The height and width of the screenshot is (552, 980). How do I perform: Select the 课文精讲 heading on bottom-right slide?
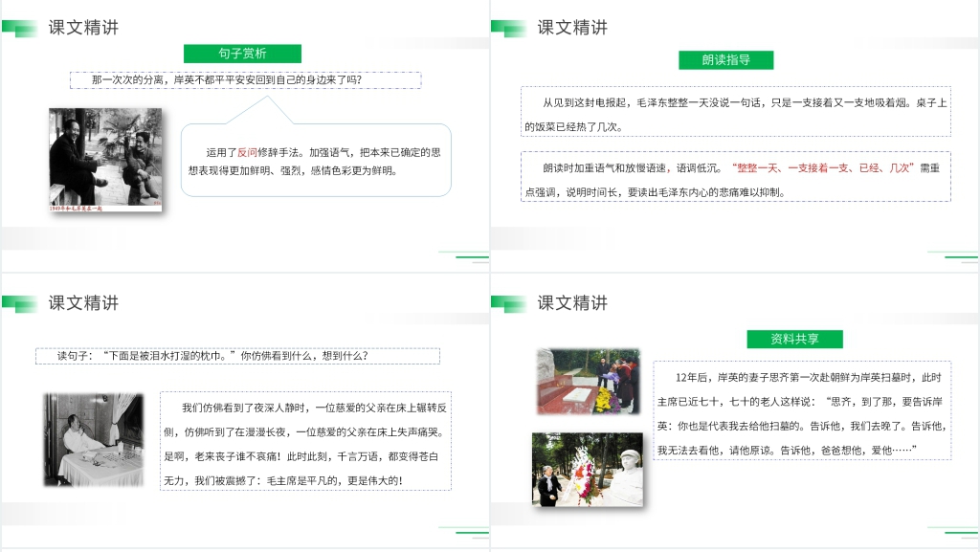click(571, 304)
